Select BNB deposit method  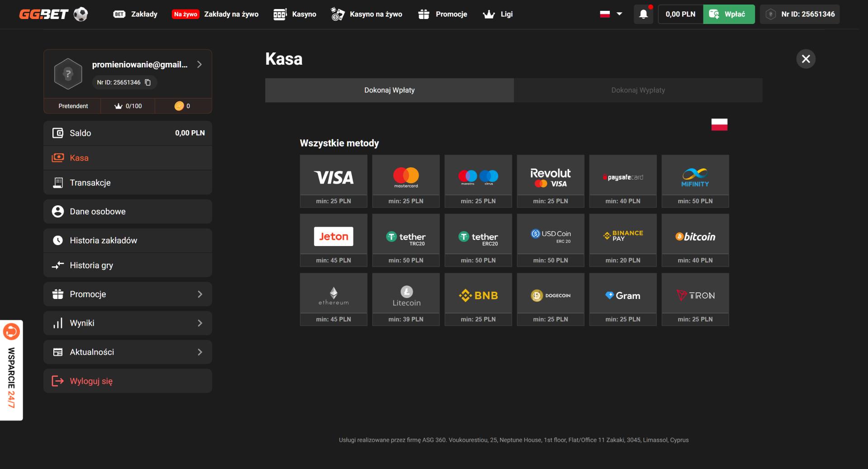[478, 299]
